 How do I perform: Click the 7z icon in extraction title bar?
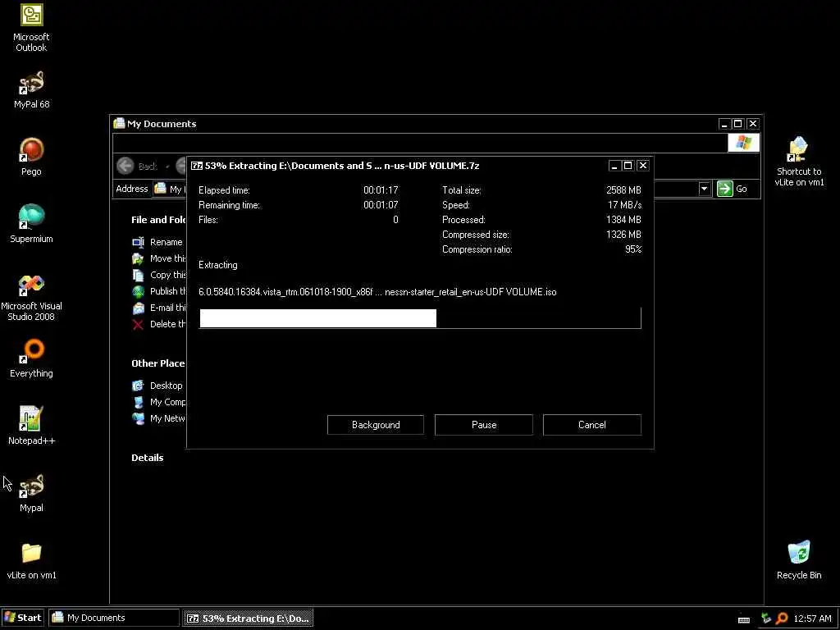coord(197,166)
